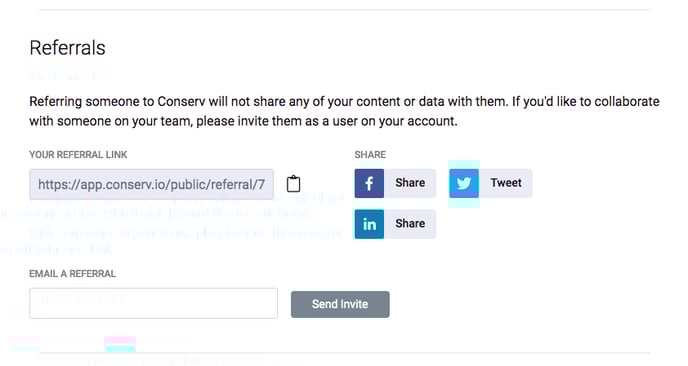Click the SHARE section label
This screenshot has height=366, width=688.
[x=370, y=154]
